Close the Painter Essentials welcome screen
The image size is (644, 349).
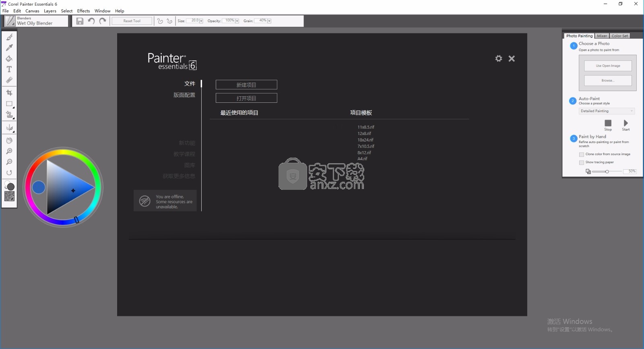512,58
